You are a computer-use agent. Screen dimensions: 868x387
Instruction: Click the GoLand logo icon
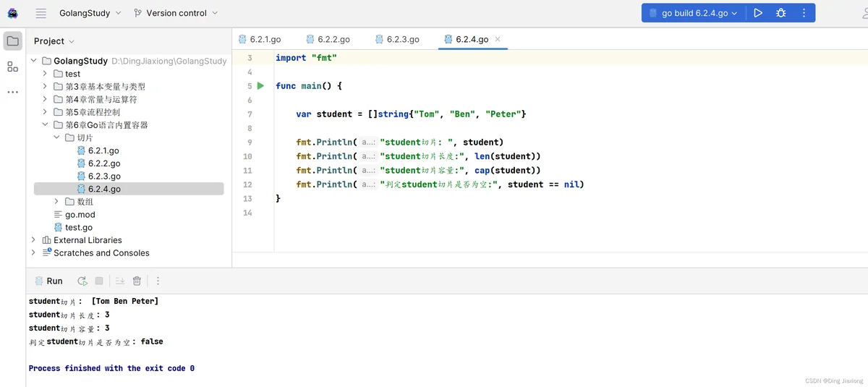pyautogui.click(x=12, y=13)
